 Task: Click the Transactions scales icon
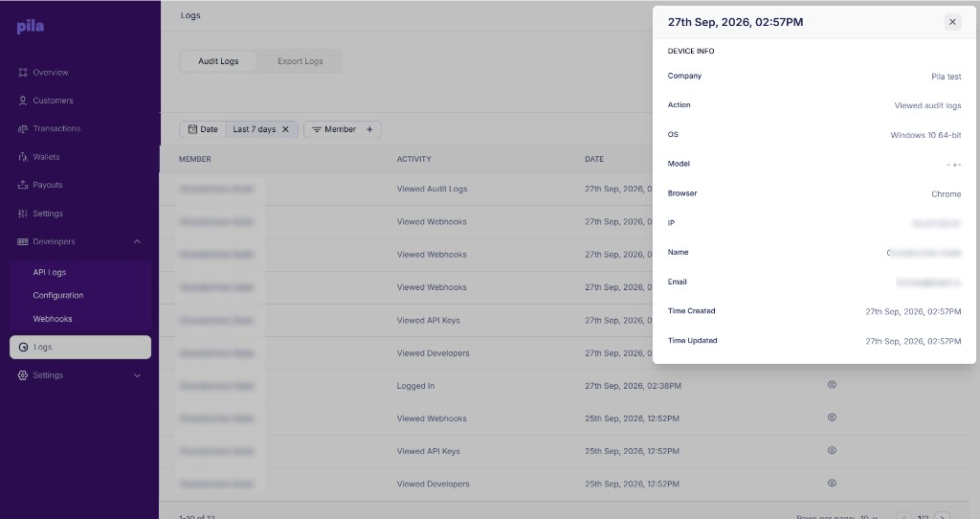click(x=23, y=129)
